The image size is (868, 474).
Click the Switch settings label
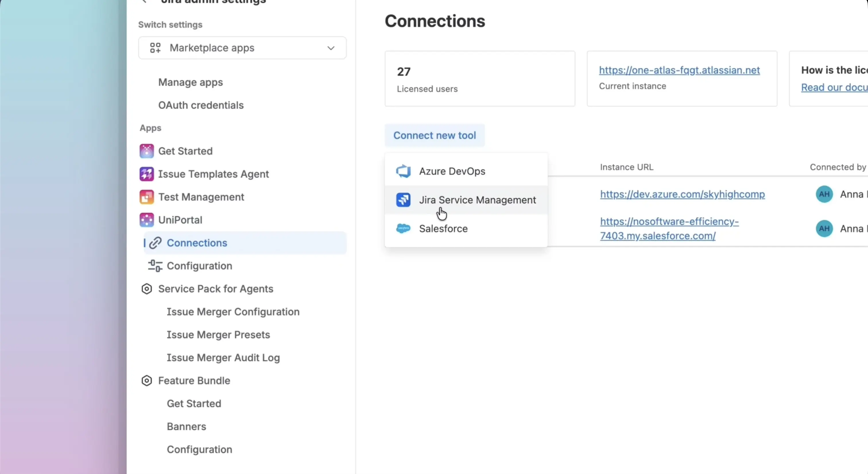pyautogui.click(x=170, y=25)
